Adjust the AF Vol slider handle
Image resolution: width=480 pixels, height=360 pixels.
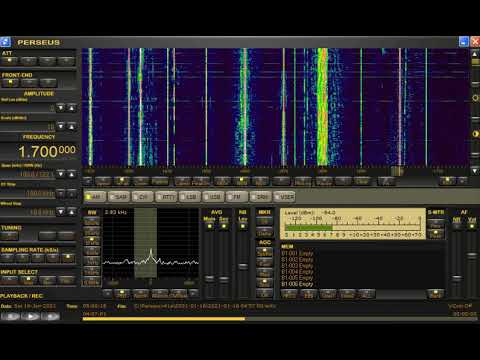472,255
